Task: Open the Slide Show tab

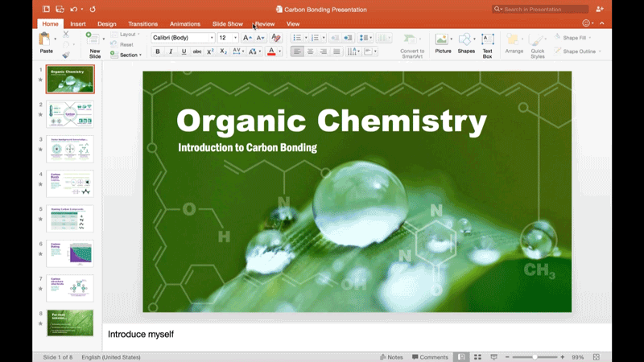Action: tap(227, 24)
